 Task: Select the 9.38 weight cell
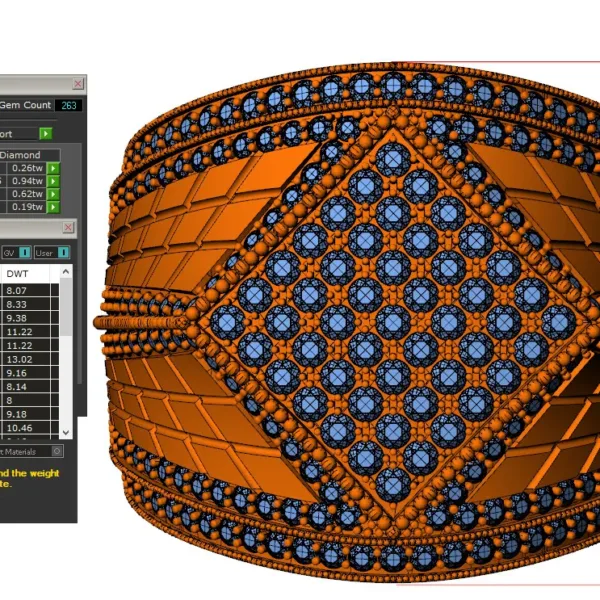tap(26, 318)
